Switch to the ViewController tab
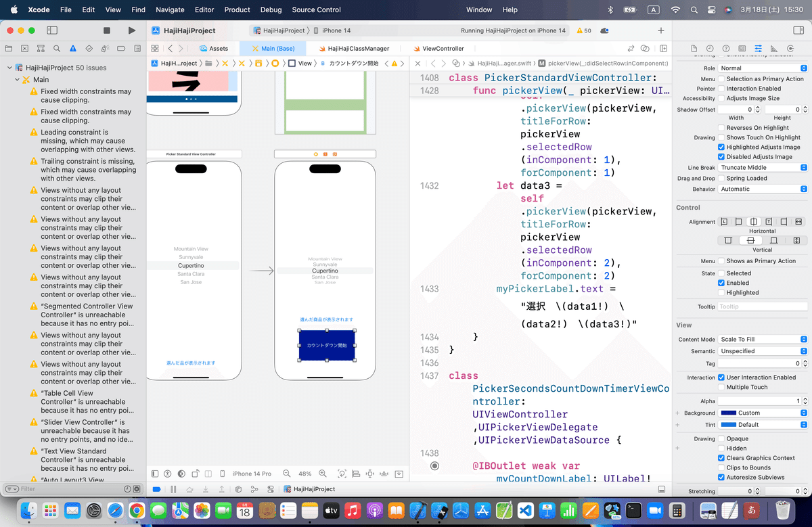 pos(438,49)
